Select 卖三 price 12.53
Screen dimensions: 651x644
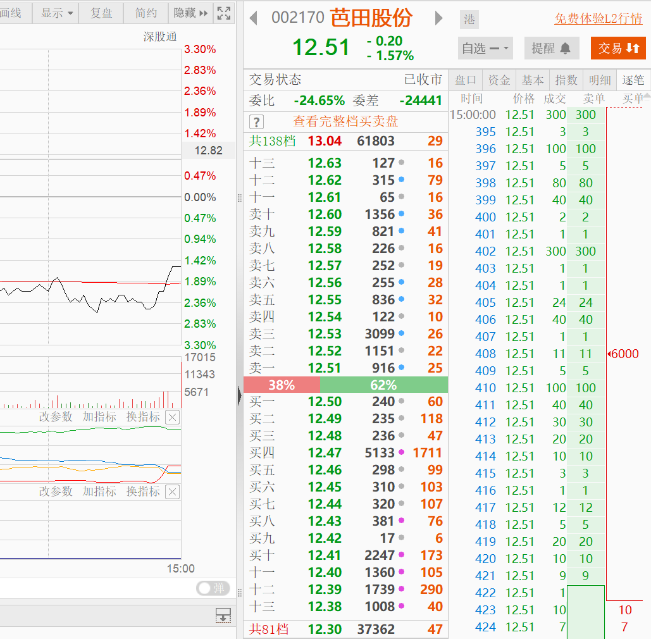tap(325, 334)
